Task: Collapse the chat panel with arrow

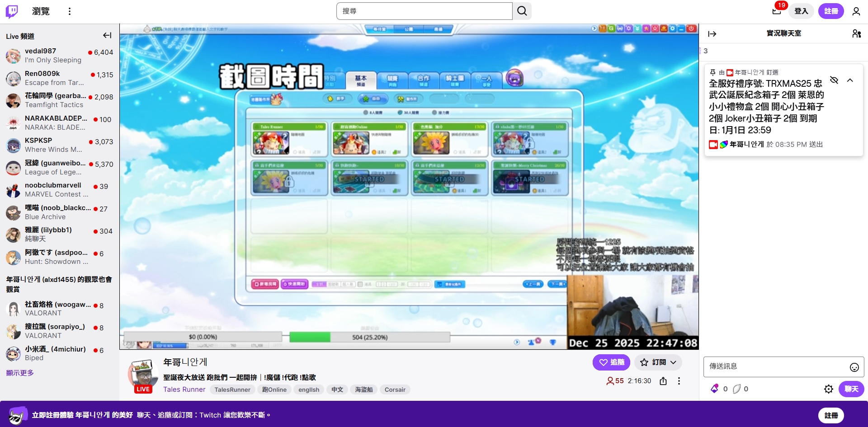Action: coord(712,33)
